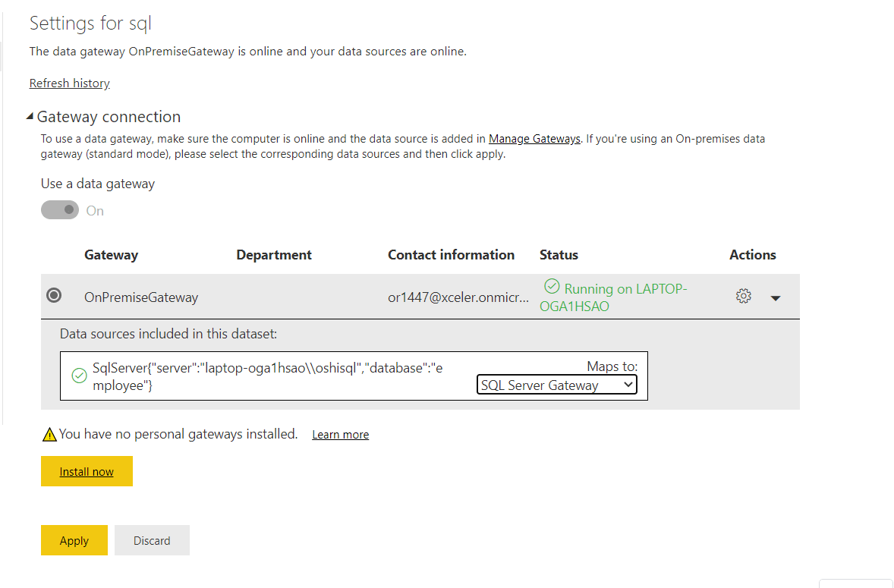Select the OnPremiseGateway radio button
This screenshot has width=894, height=588.
coord(53,295)
